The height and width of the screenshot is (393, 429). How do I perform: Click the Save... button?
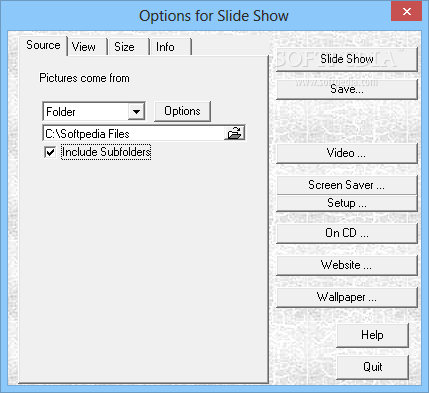tap(347, 89)
